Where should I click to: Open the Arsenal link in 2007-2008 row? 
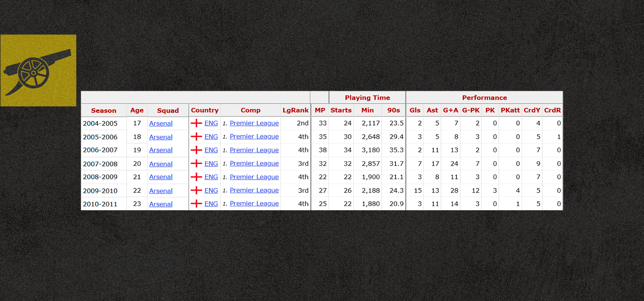tap(161, 164)
